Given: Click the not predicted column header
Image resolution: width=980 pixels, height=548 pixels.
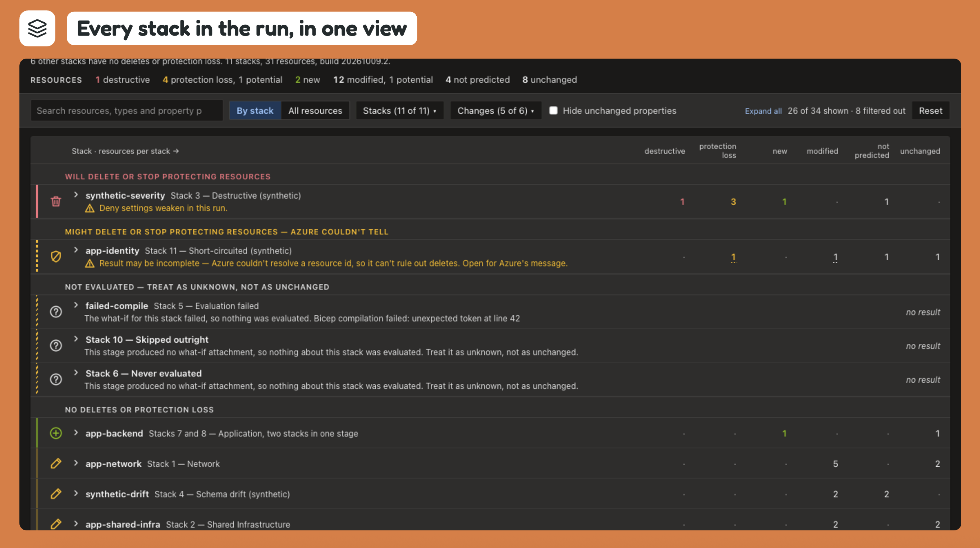Looking at the screenshot, I should pyautogui.click(x=871, y=151).
